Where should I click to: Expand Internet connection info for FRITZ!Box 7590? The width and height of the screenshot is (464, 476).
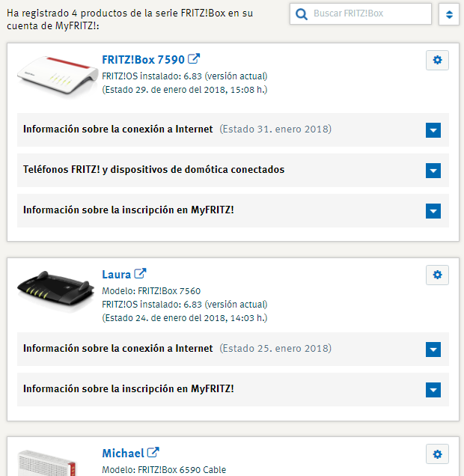pyautogui.click(x=433, y=130)
